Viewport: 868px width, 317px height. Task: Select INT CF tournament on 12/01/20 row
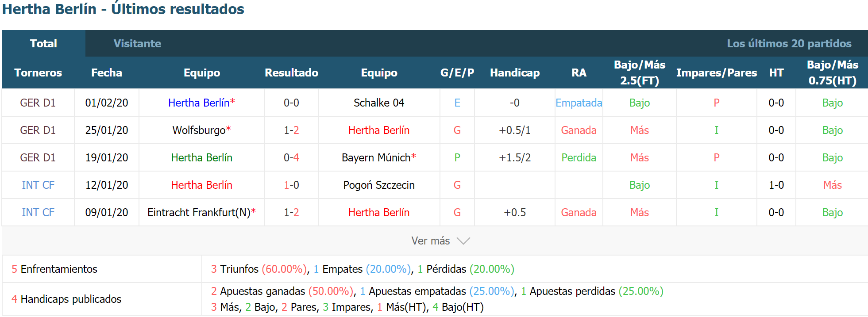(x=38, y=185)
